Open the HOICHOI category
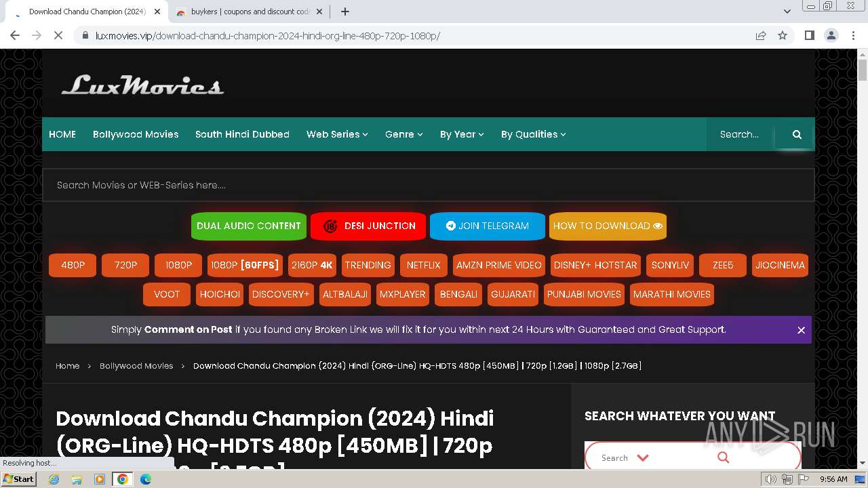 pos(220,294)
